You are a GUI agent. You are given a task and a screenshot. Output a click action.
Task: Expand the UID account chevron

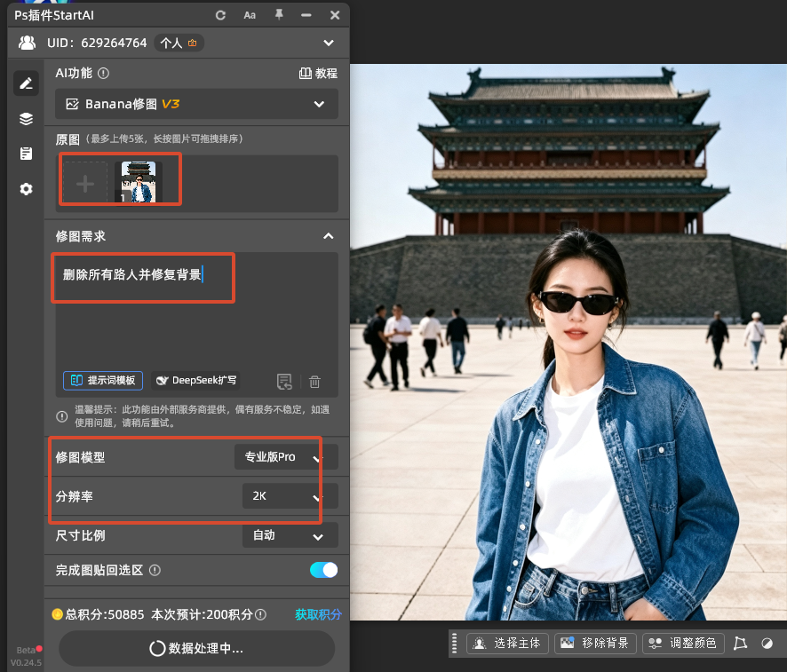click(x=329, y=43)
